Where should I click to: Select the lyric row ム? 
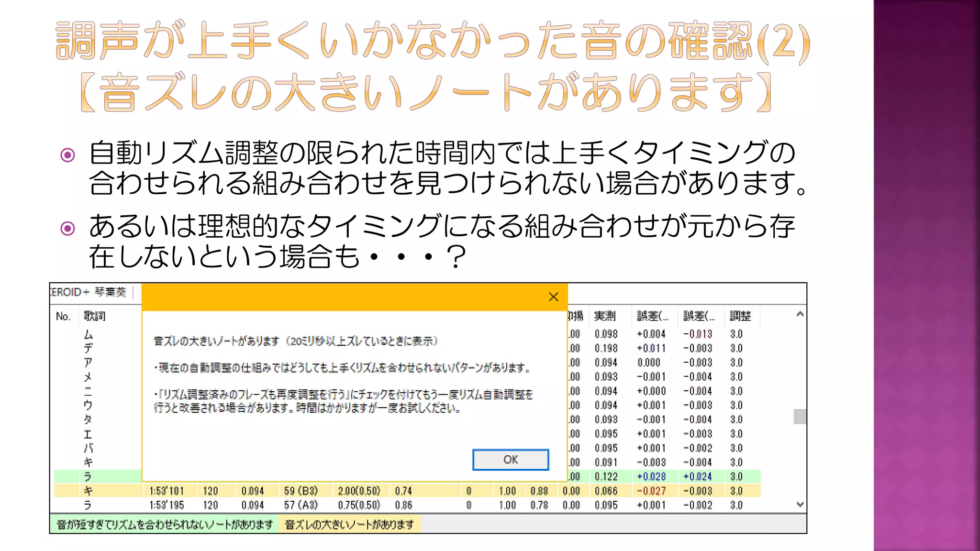[x=88, y=334]
